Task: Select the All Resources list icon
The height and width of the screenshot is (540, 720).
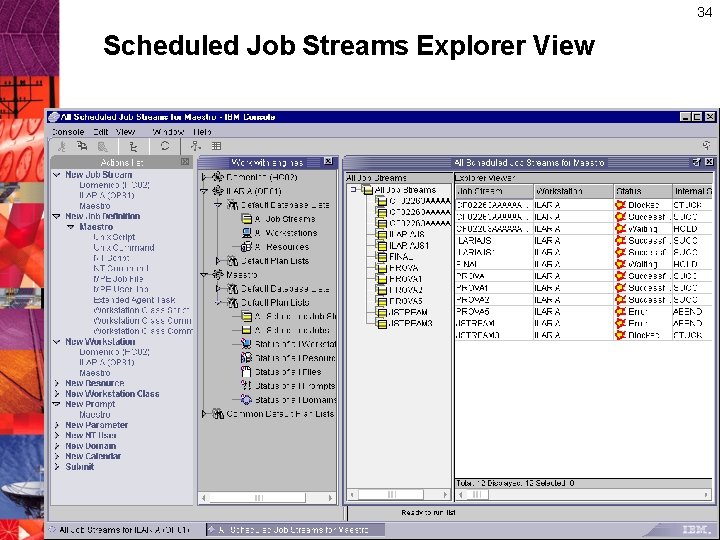Action: coord(247,247)
